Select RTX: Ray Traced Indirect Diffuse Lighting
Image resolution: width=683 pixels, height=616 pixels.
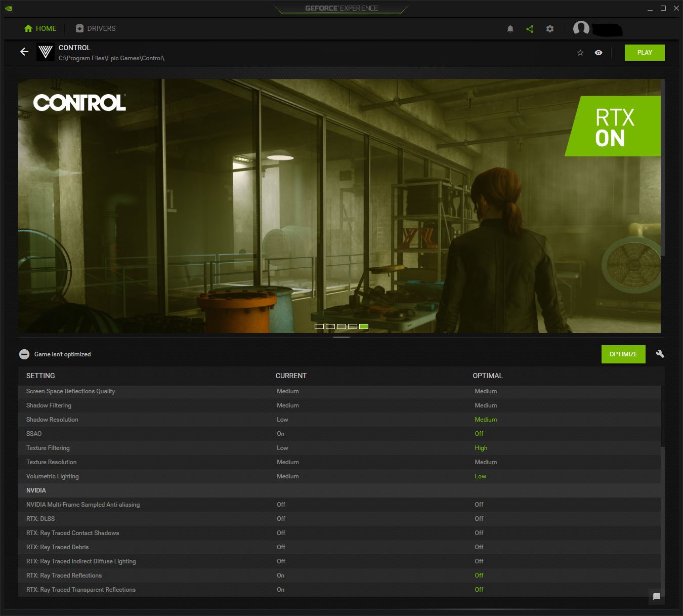(339, 561)
